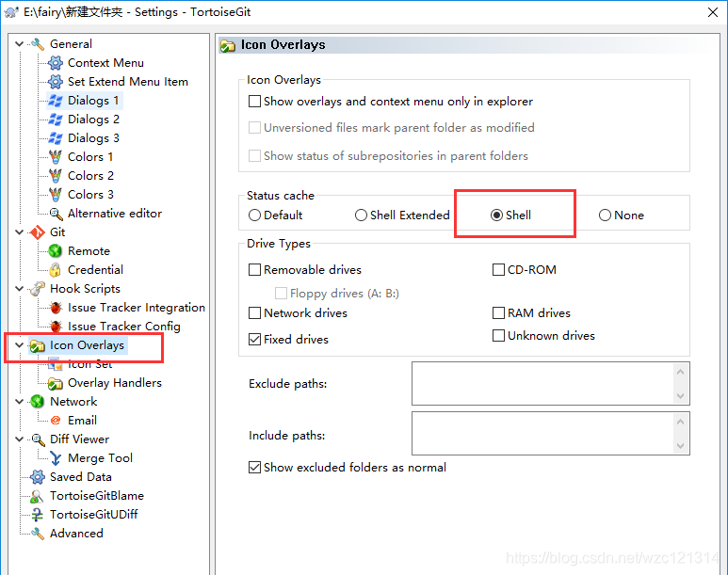Click Include paths scroll down arrow

pyautogui.click(x=681, y=446)
